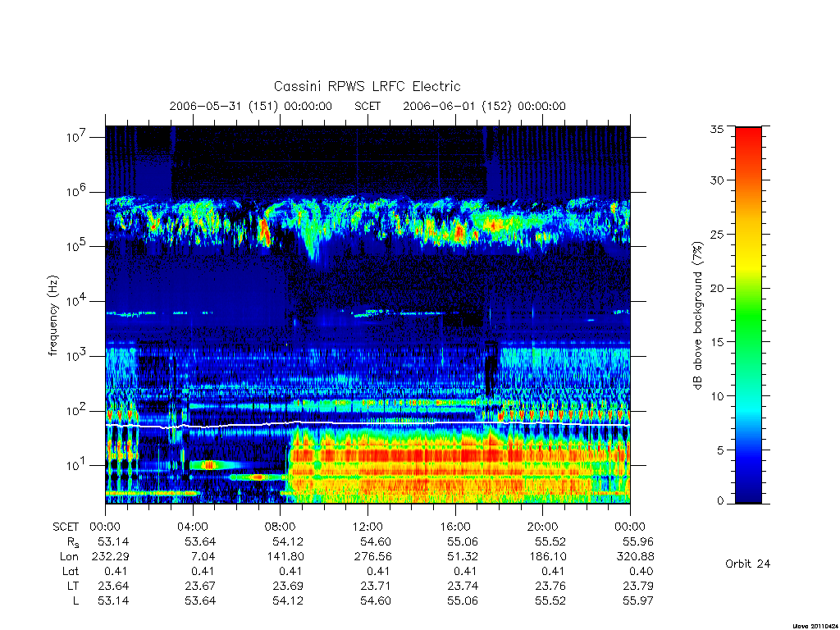Click the Lon value 7.04
The height and width of the screenshot is (630, 840).
point(203,557)
